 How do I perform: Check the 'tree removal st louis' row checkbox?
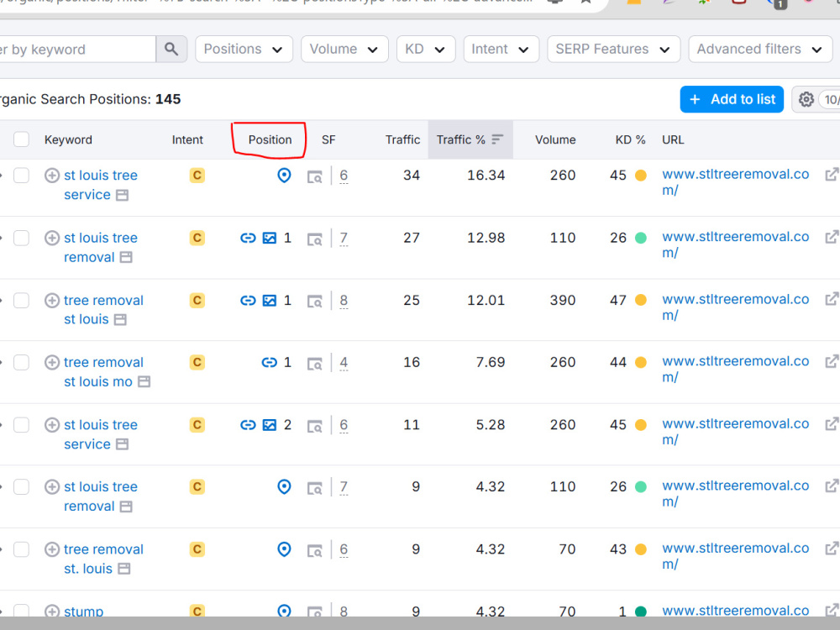point(22,301)
